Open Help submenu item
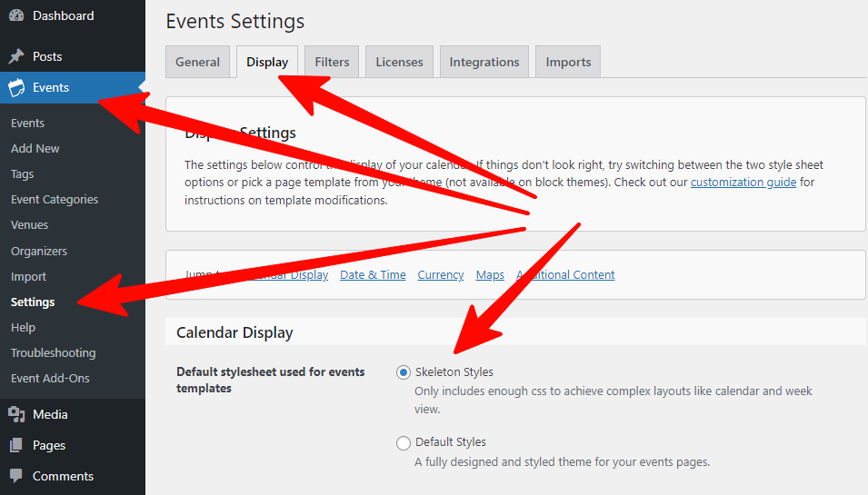This screenshot has height=495, width=868. 23,327
